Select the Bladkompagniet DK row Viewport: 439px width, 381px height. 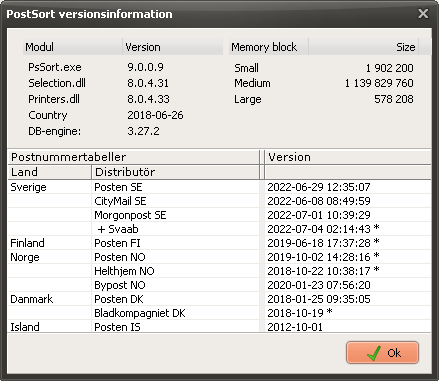[x=219, y=313]
